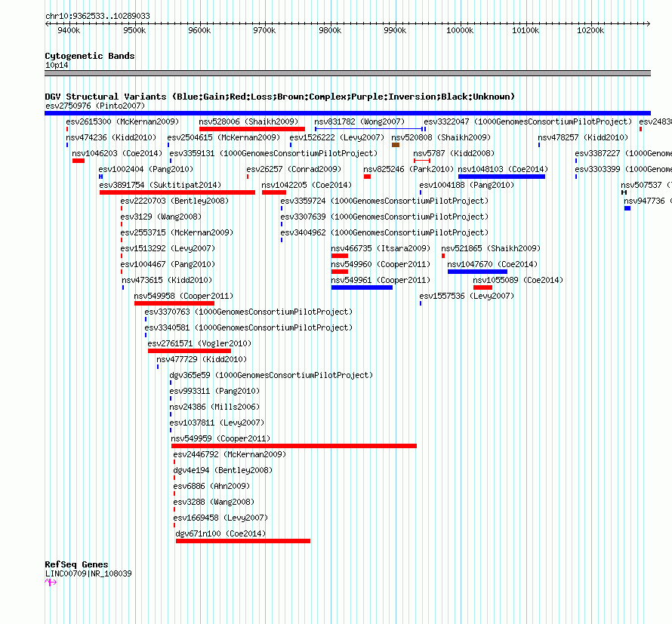Click the red nsv5787 bracketed variant glyph
672x624 pixels.
pos(422,161)
